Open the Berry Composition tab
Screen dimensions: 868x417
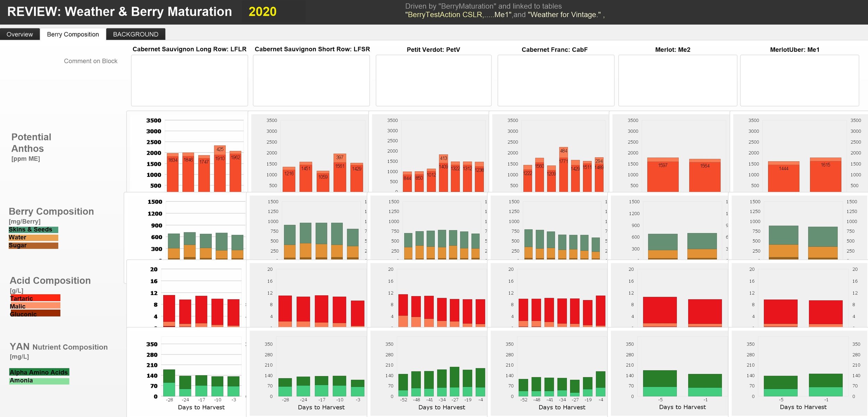click(73, 34)
